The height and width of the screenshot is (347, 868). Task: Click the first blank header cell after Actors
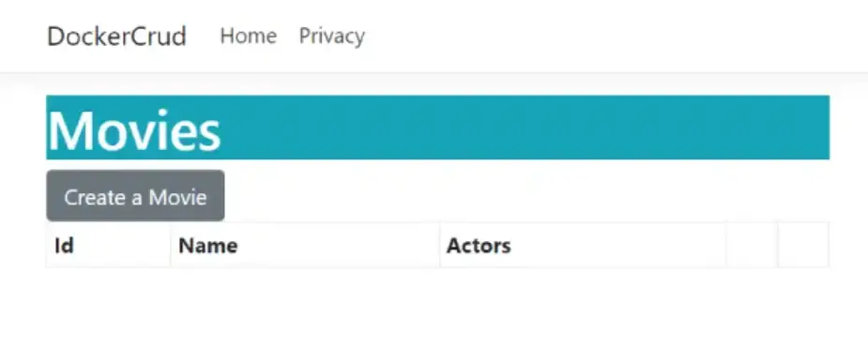tap(752, 245)
